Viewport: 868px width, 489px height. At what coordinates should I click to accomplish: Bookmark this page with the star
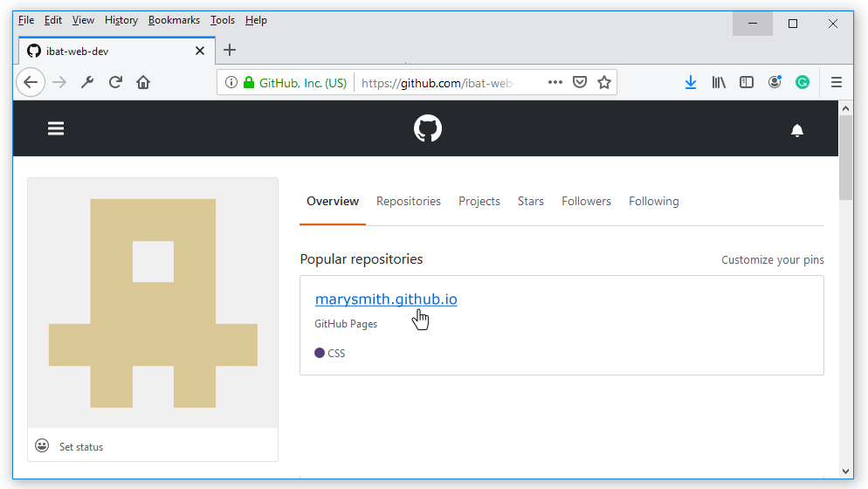603,82
